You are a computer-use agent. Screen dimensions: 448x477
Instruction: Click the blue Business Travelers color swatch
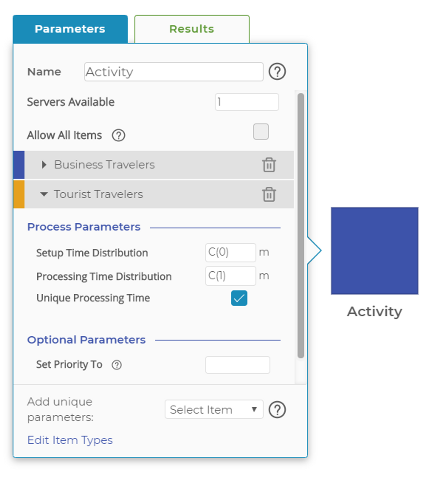(19, 165)
